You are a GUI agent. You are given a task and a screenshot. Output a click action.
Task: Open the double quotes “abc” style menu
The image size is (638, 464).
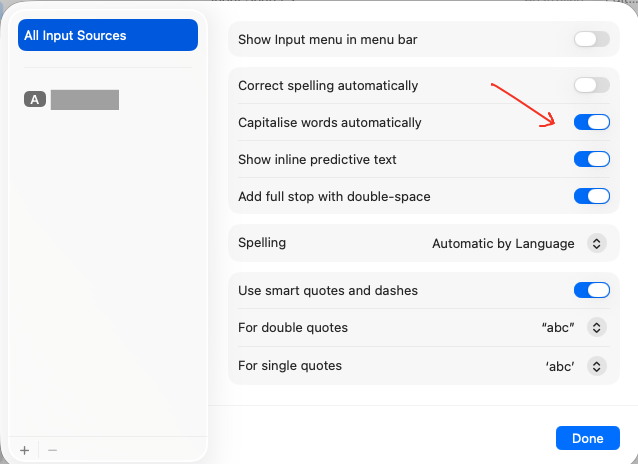[x=557, y=328]
